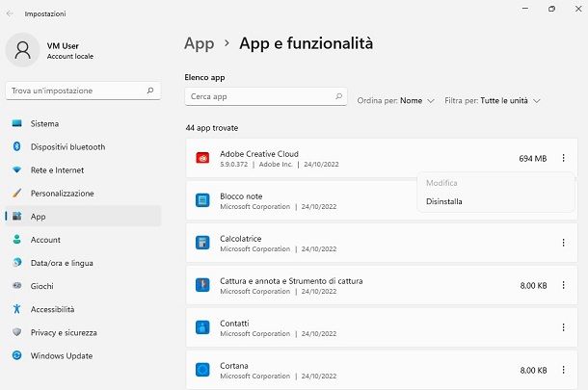Screen dimensions: 588x390
Task: Open more options for Adobe Creative Cloud
Action: click(x=563, y=158)
